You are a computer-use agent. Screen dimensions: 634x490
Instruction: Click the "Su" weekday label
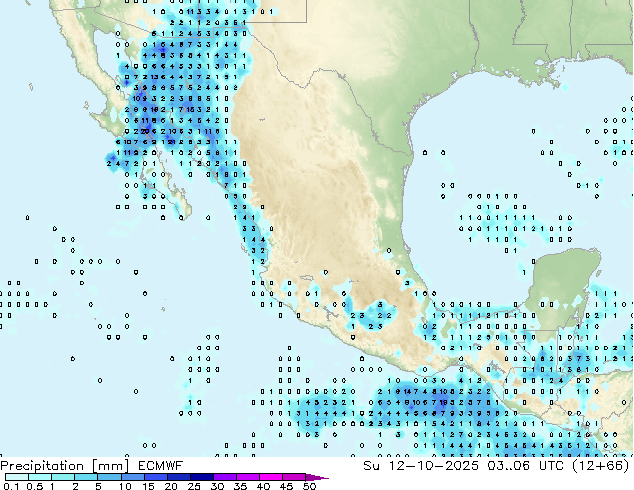tap(372, 466)
